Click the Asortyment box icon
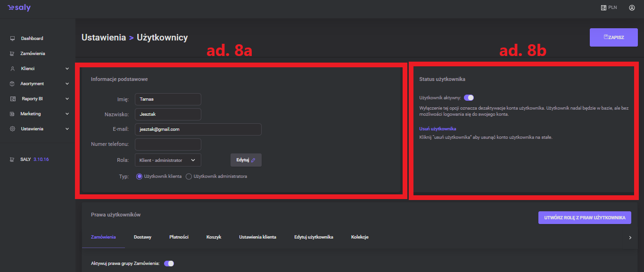Screen dimensions: 644x272 point(12,84)
